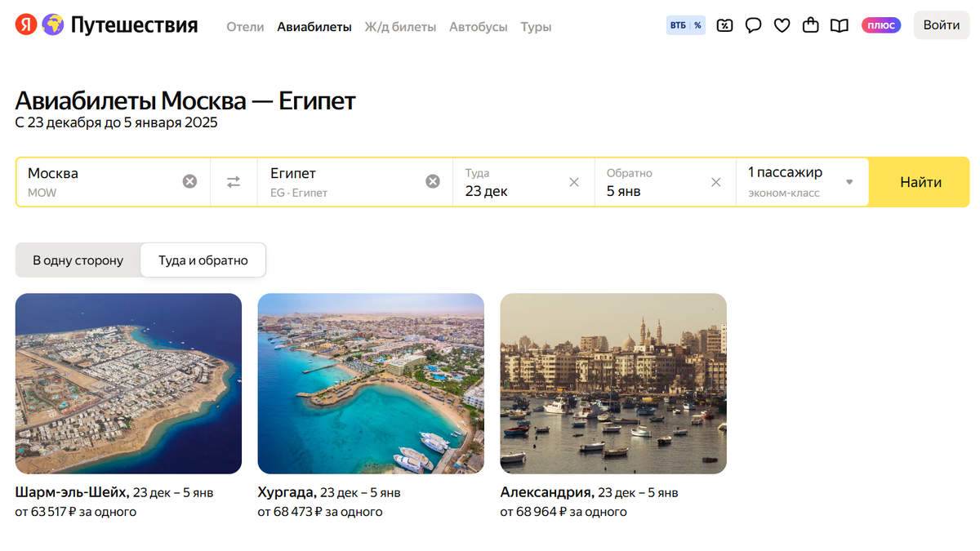Image resolution: width=980 pixels, height=551 pixels.
Task: Click the VTB percent promo badge
Action: (x=686, y=25)
